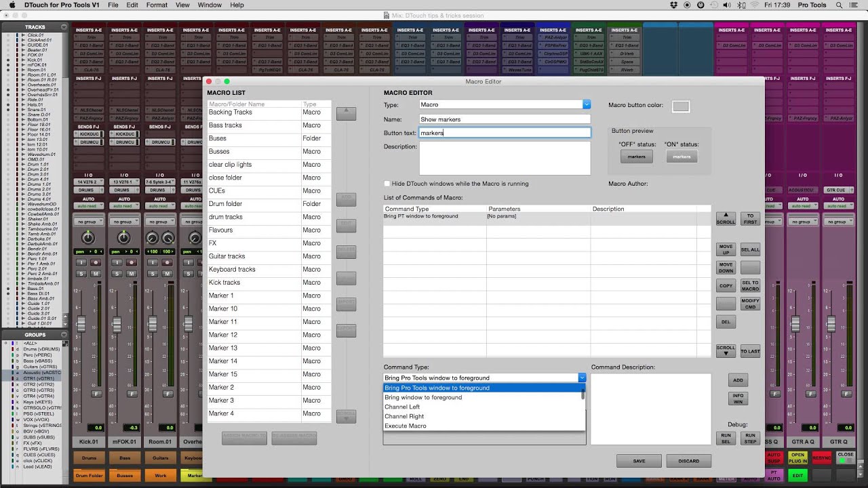Click the Macro button color swatch
Image resolution: width=868 pixels, height=488 pixels.
click(x=681, y=106)
